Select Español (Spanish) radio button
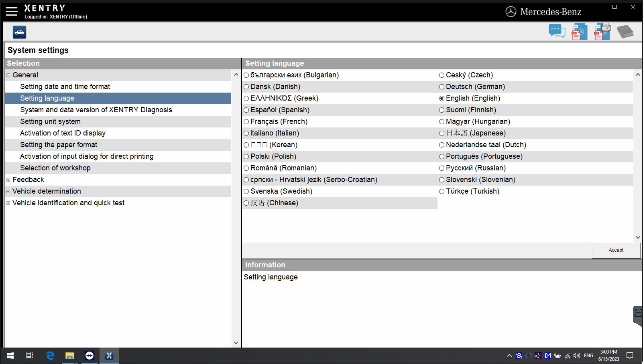 [246, 110]
